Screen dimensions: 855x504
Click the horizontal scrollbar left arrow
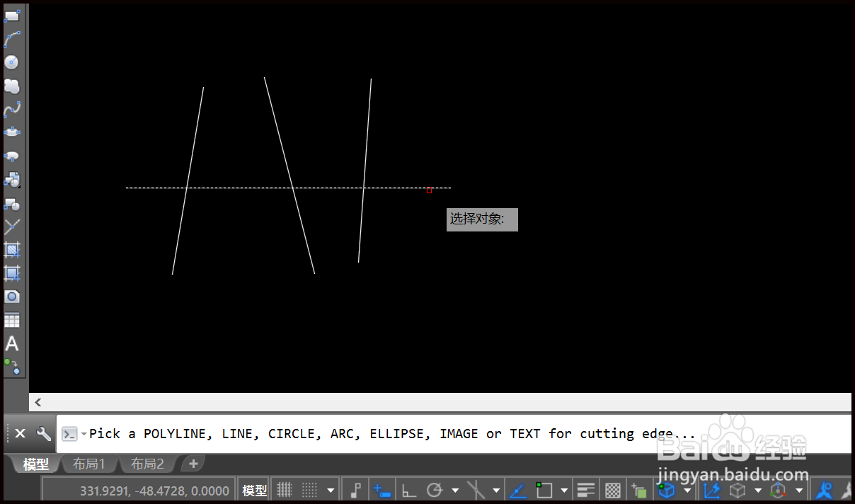coord(38,402)
